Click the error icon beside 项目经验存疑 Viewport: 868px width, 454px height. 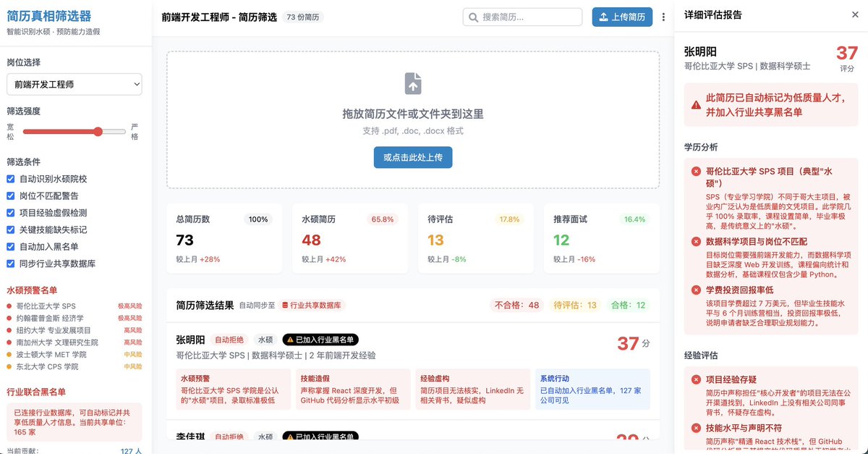696,379
